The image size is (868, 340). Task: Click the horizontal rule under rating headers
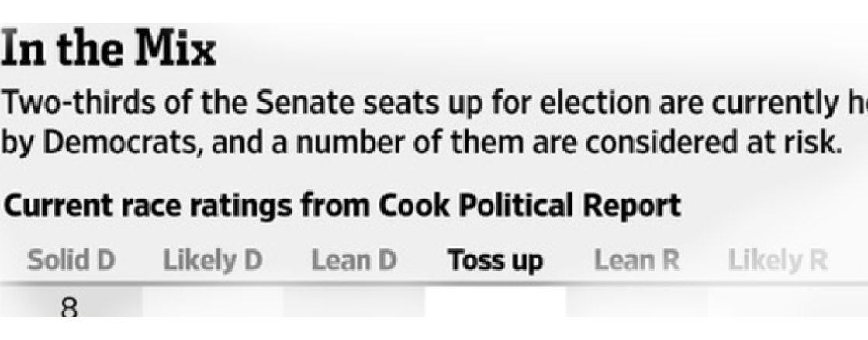[x=434, y=284]
